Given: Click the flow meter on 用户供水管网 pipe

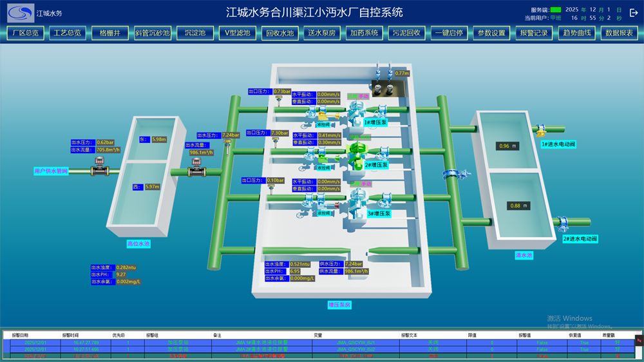Looking at the screenshot, I should [99, 166].
